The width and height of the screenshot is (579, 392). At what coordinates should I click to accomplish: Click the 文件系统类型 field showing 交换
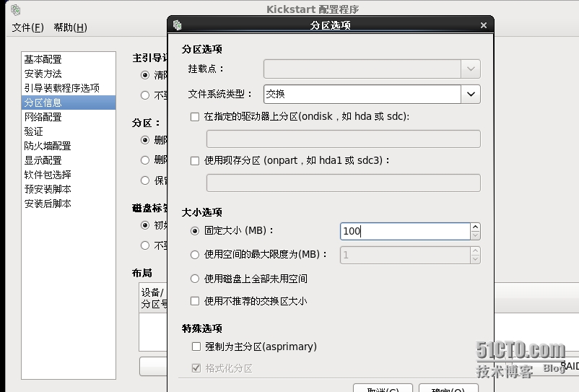tap(362, 94)
